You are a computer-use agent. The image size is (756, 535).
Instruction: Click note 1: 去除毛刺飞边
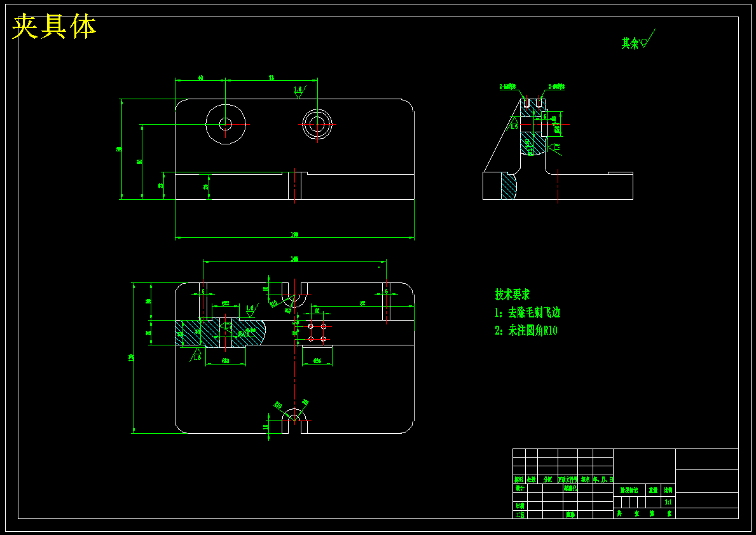(x=528, y=312)
